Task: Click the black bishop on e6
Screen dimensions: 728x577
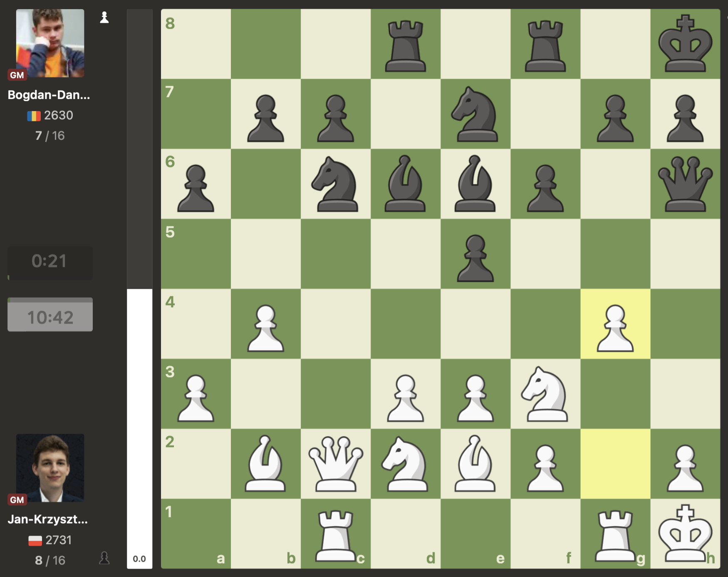Action: [475, 184]
